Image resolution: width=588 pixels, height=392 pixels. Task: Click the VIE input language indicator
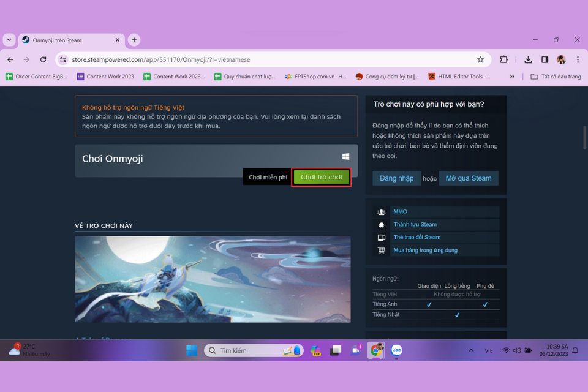(x=488, y=350)
